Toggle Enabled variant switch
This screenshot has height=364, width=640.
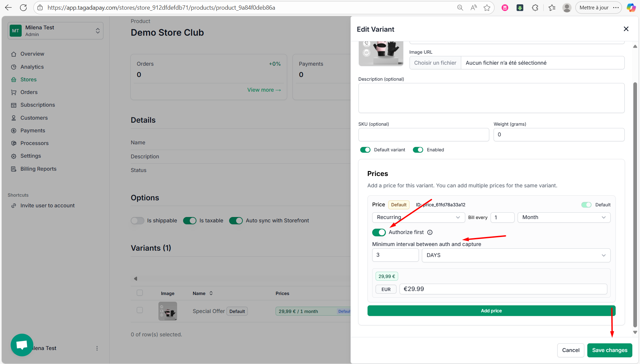click(x=418, y=150)
